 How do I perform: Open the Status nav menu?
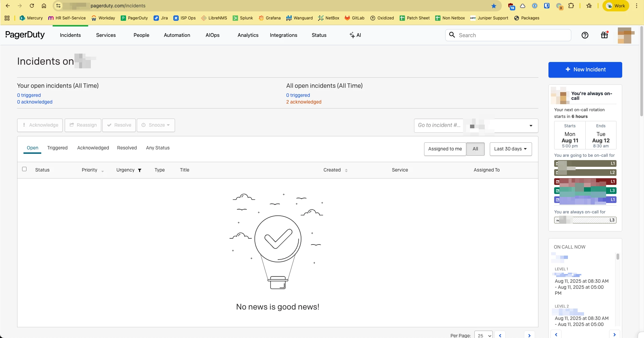point(319,35)
